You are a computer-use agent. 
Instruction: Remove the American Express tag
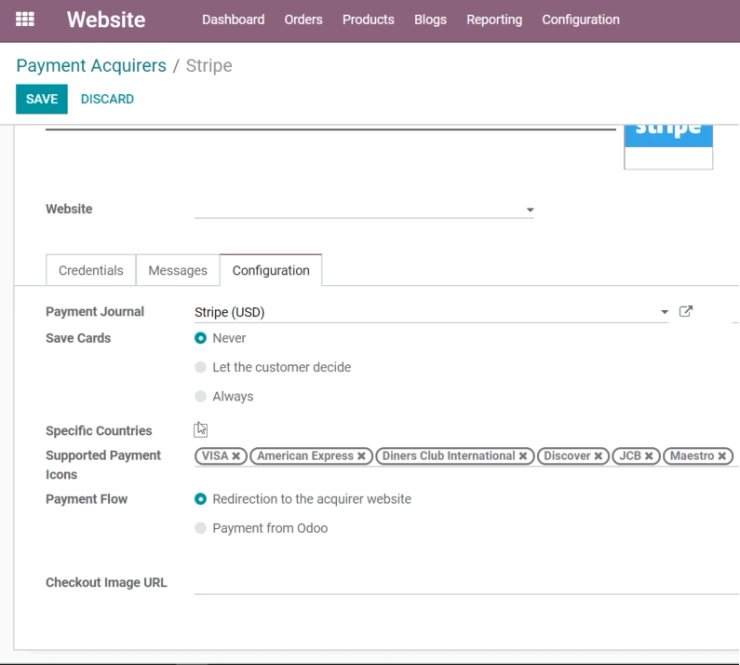[362, 456]
